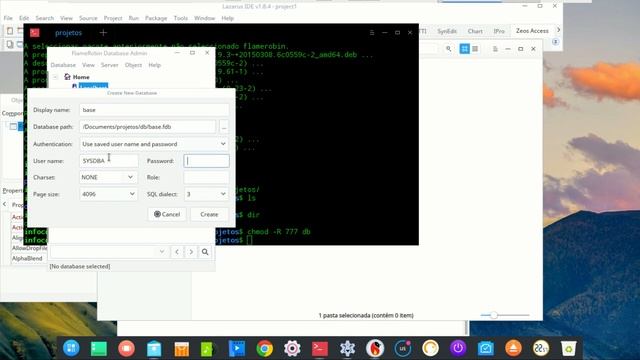Open the FlameRobin bird icon in dock
Viewport: 640px width, 360px height.
(375, 349)
